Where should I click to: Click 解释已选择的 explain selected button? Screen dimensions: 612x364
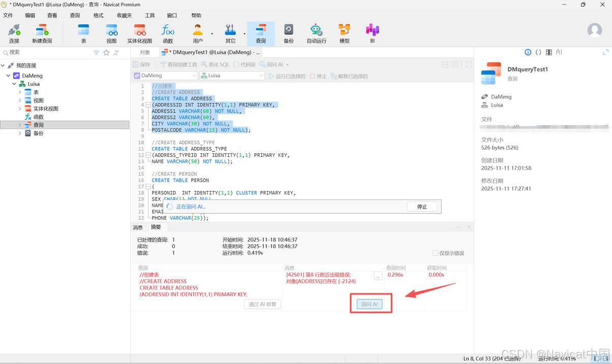pos(349,76)
